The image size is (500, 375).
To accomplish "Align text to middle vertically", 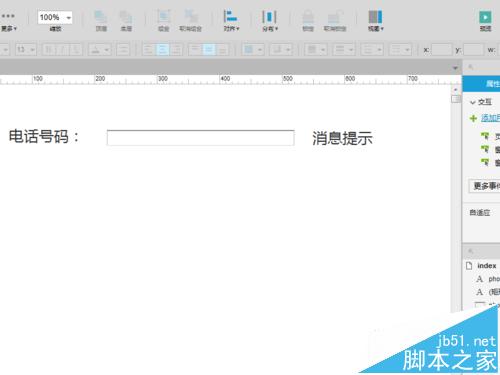I will click(209, 50).
